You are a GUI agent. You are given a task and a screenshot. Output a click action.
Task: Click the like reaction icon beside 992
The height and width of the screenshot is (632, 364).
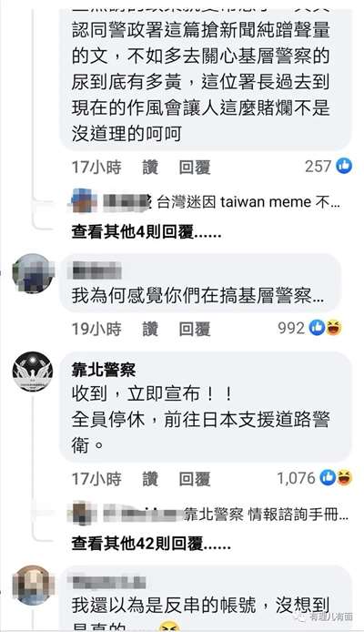point(317,328)
